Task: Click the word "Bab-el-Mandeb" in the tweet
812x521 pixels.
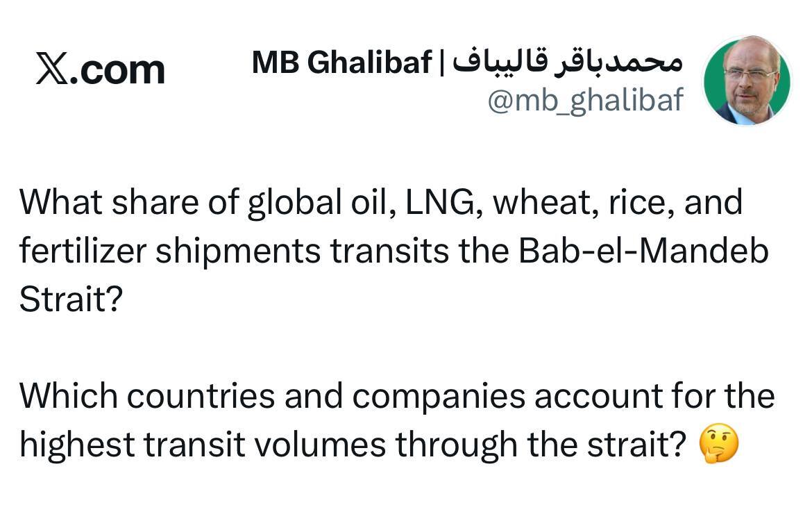Action: pos(643,251)
